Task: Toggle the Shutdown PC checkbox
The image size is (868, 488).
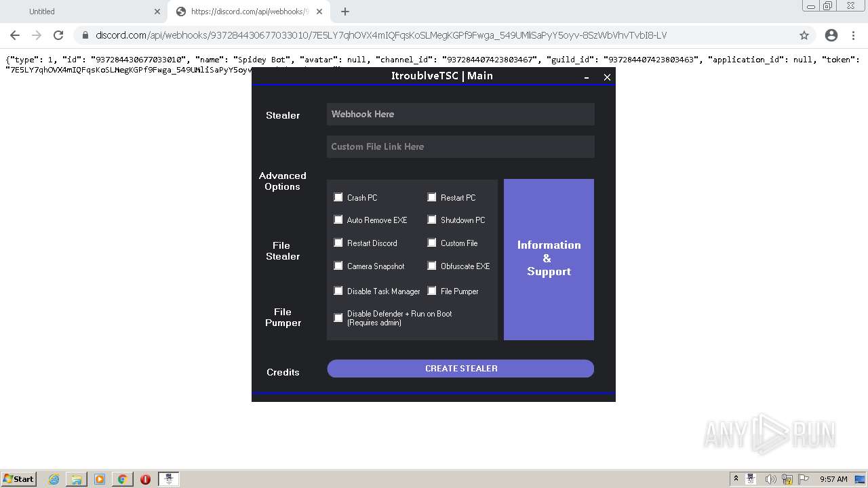Action: 432,220
